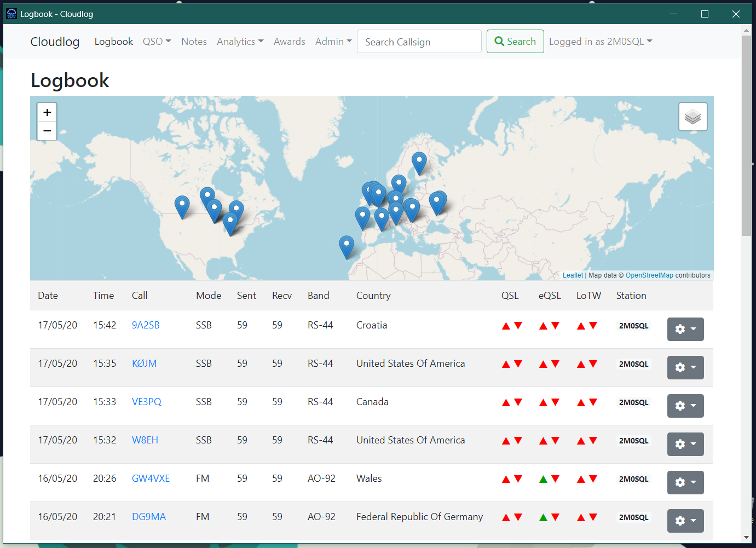Zoom in on the map with plus button
Screen dimensions: 756x548
[47, 112]
